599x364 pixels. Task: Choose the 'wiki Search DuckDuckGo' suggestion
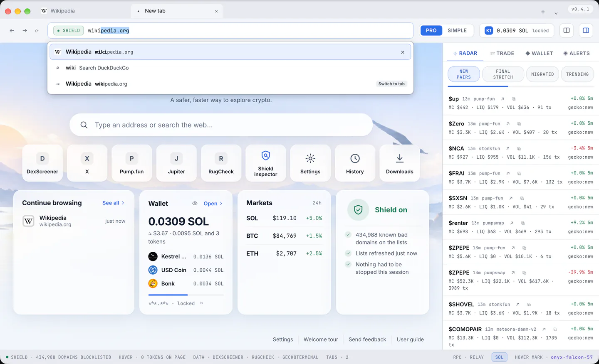pyautogui.click(x=230, y=68)
